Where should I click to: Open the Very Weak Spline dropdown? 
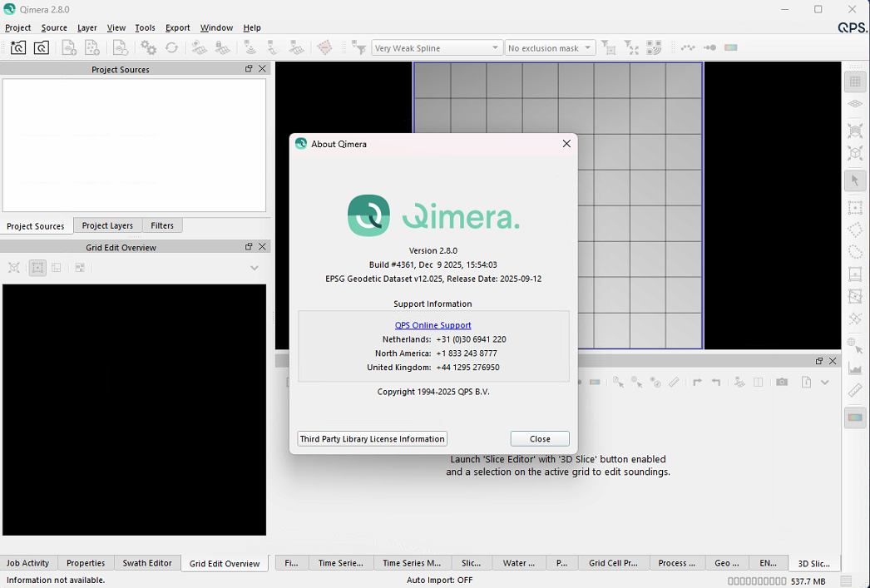[437, 48]
